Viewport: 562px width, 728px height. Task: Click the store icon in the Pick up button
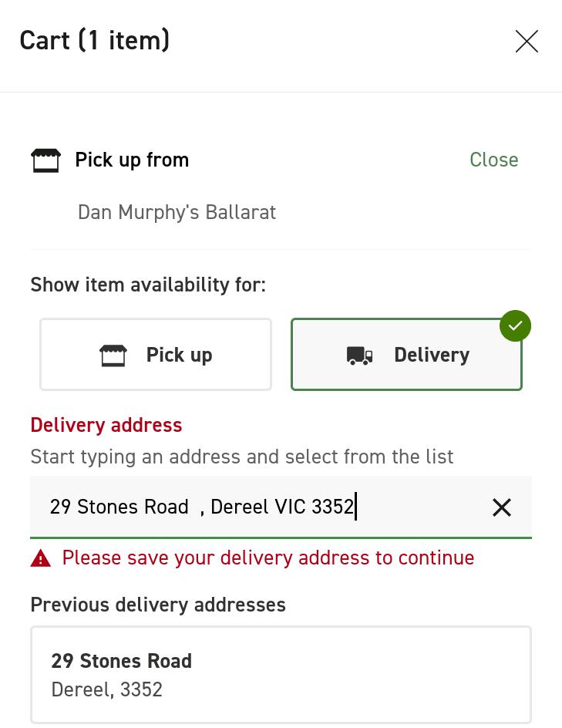[x=113, y=355]
